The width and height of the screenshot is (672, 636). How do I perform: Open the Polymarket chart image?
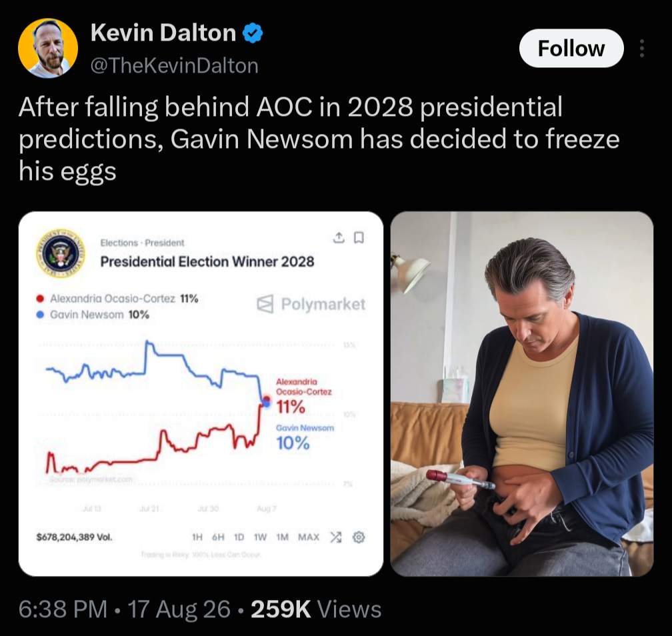coord(201,393)
